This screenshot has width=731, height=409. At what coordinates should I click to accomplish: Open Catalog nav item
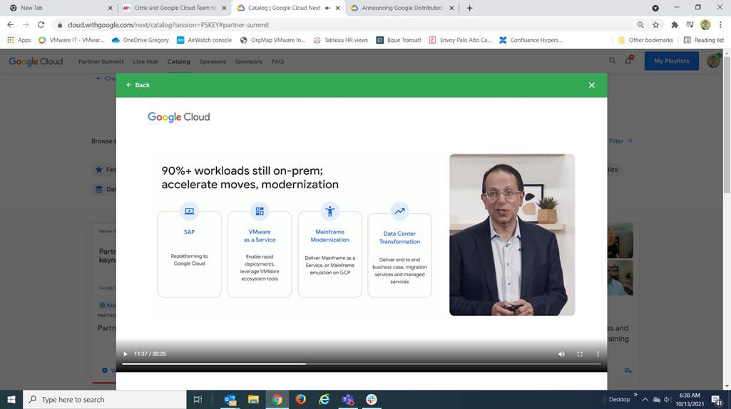click(x=179, y=62)
